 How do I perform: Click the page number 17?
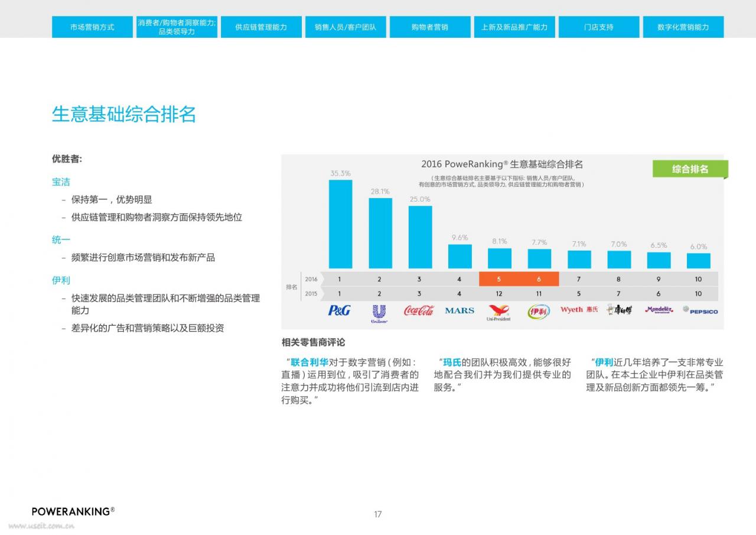pos(378,514)
